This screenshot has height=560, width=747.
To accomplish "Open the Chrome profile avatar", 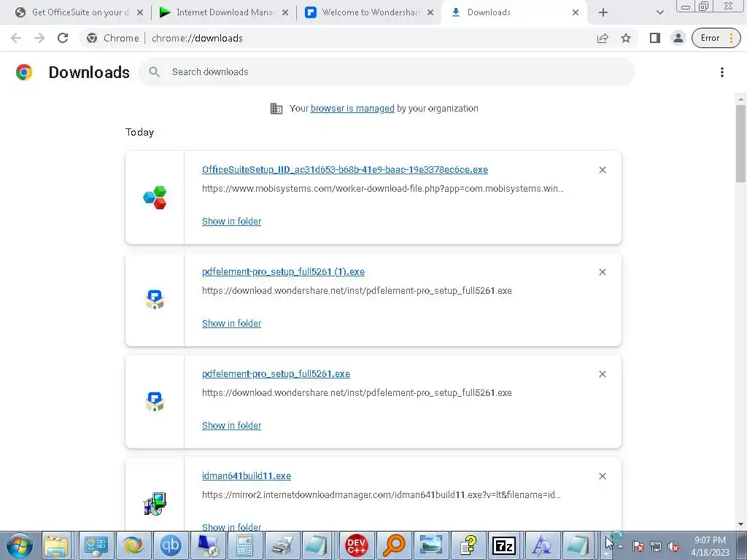I will click(x=678, y=38).
